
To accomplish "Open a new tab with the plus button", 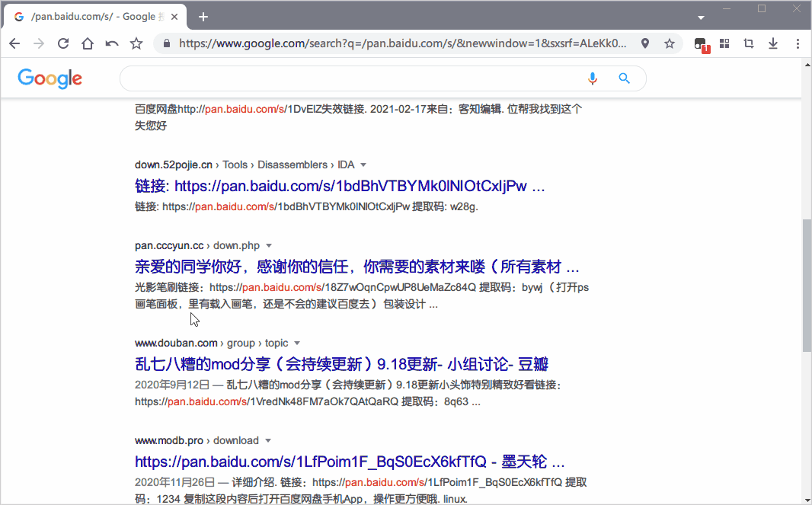I will pyautogui.click(x=203, y=16).
